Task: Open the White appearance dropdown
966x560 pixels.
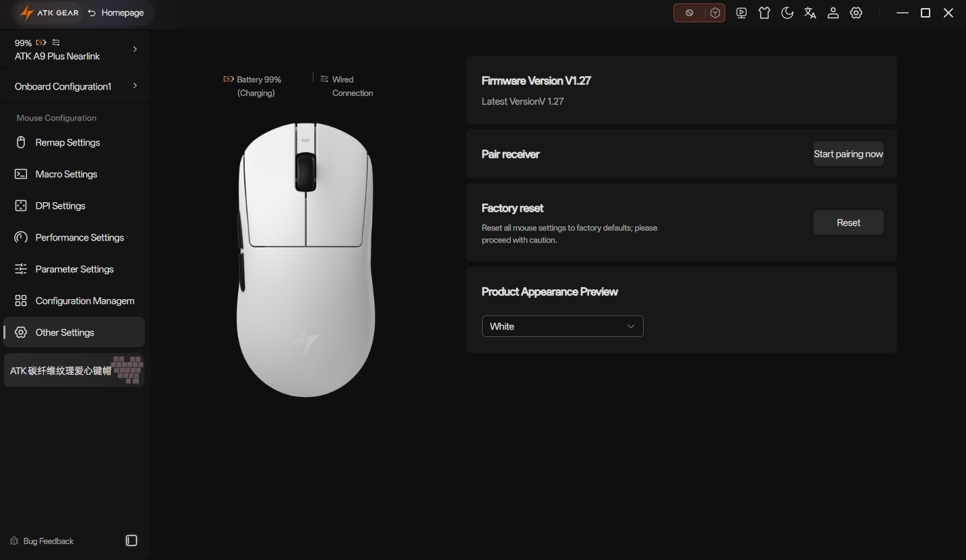Action: click(x=562, y=326)
